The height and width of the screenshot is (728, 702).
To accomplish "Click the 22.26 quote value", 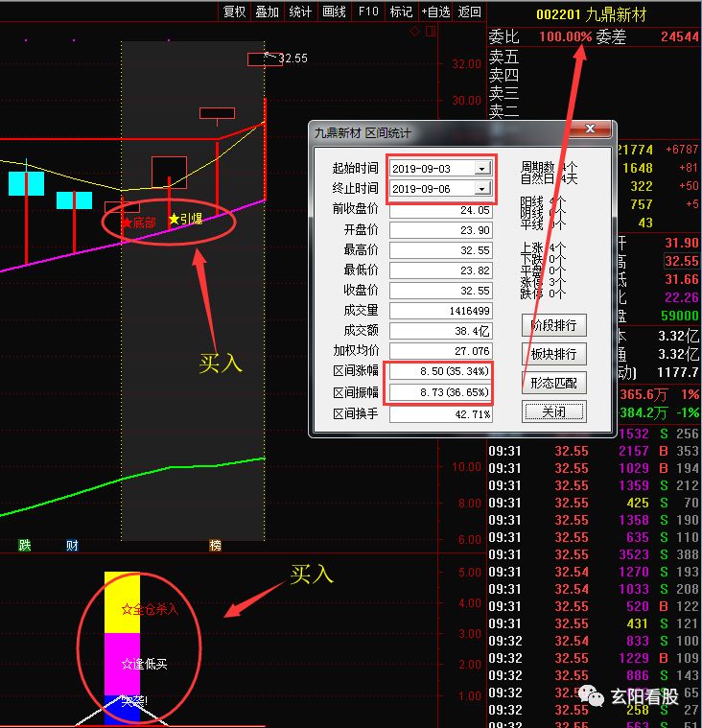I will tap(682, 297).
